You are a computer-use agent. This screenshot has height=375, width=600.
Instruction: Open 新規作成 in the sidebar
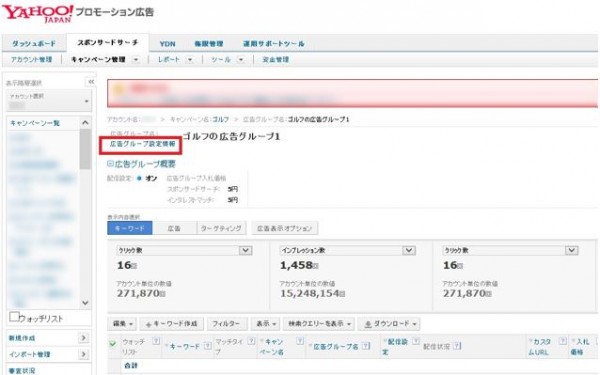(22, 338)
